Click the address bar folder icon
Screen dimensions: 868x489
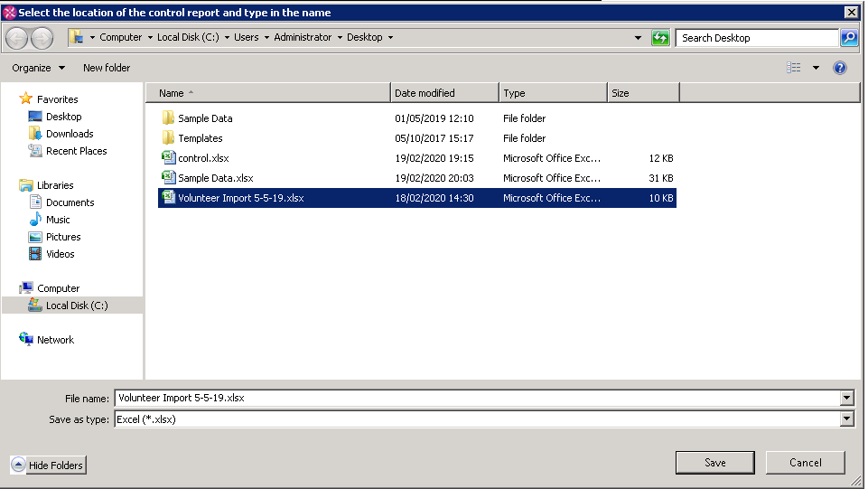[76, 37]
